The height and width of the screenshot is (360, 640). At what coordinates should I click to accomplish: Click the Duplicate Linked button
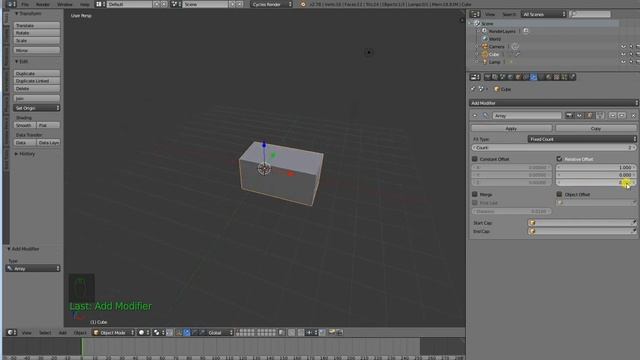click(37, 81)
